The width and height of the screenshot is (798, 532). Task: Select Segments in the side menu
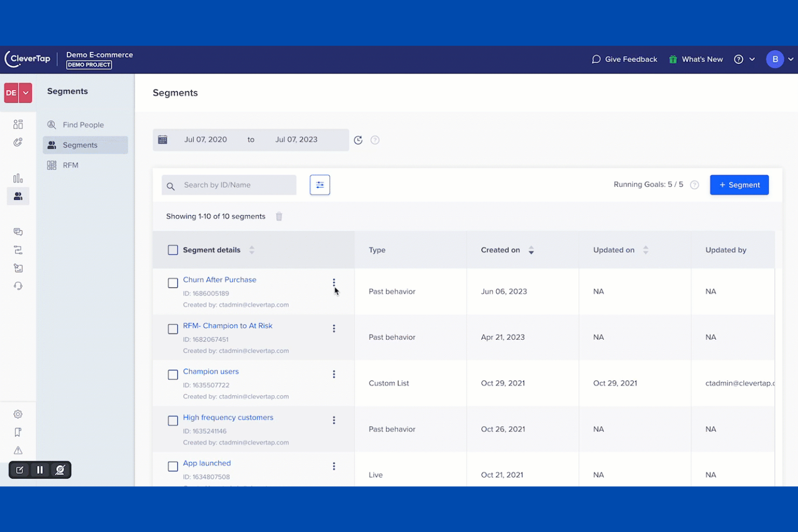85,145
